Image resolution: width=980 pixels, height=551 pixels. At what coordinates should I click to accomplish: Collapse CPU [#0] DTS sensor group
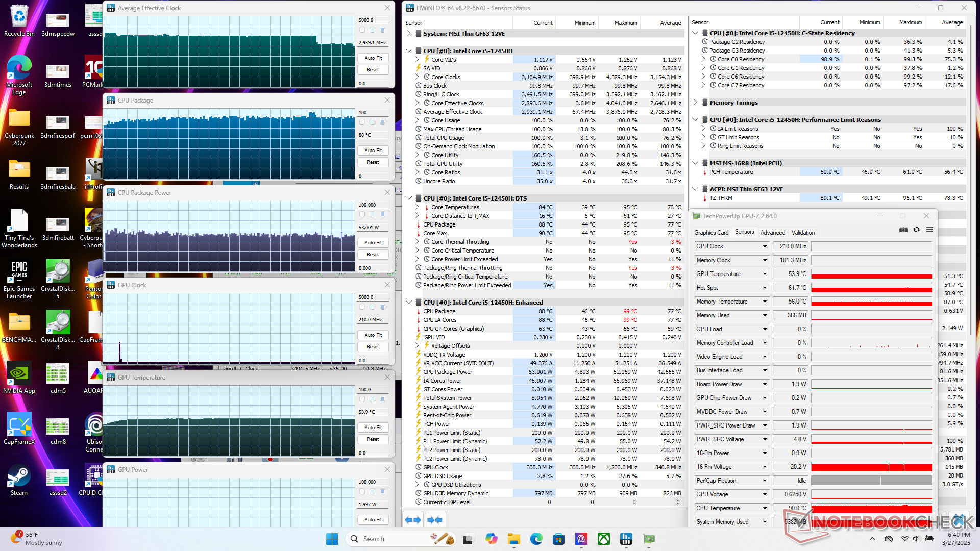tap(409, 198)
